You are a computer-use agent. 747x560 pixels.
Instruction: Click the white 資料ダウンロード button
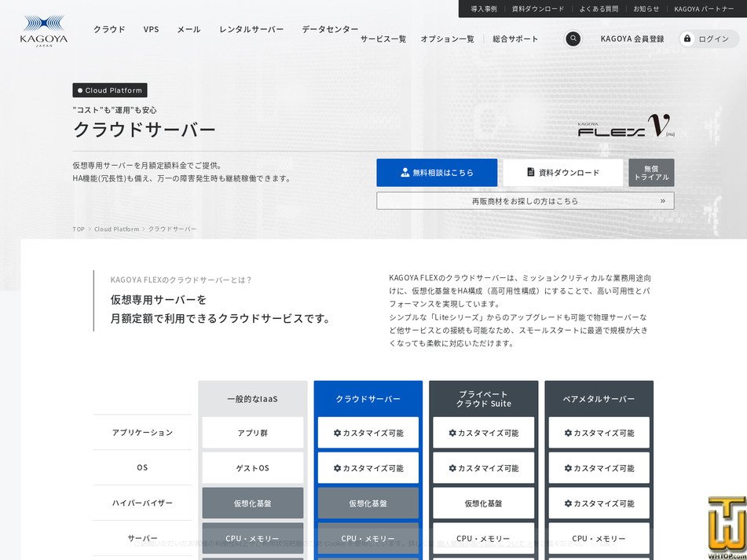click(x=562, y=172)
